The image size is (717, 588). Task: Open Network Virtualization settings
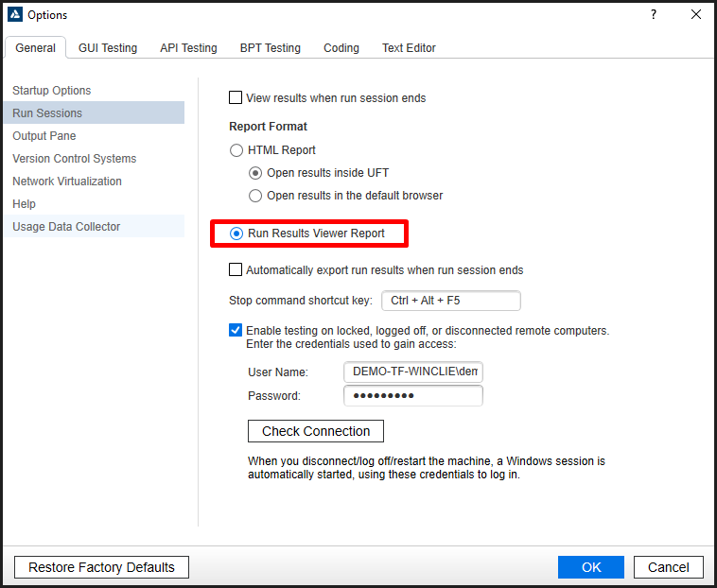67,182
